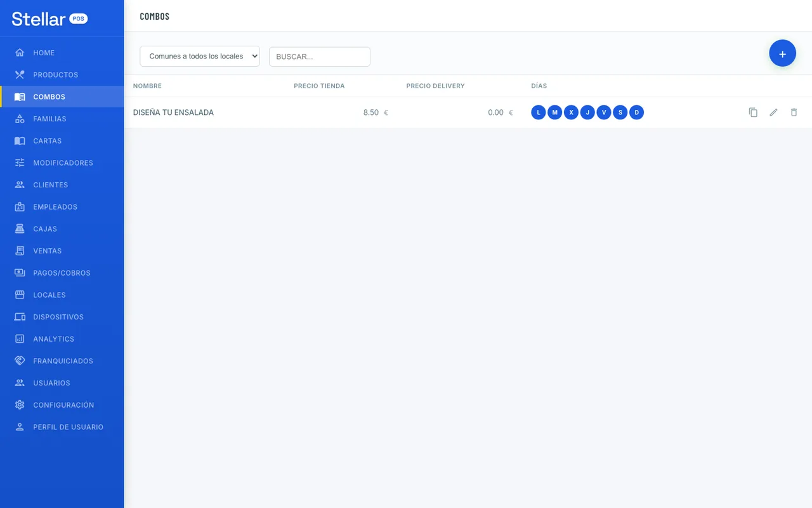Toggle the M (Martes) day badge
Image resolution: width=812 pixels, height=508 pixels.
click(x=554, y=112)
